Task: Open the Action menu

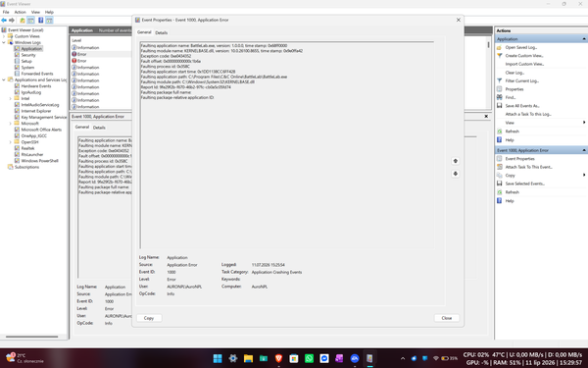Action: (x=21, y=12)
